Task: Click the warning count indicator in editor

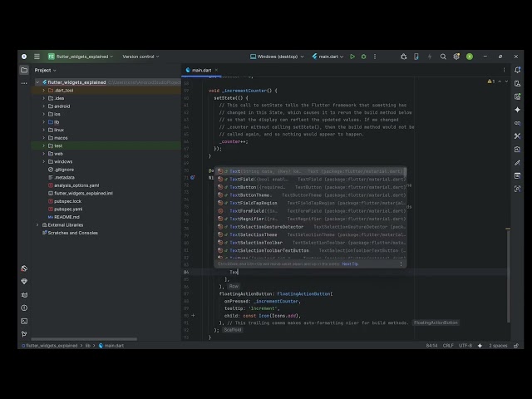Action: (491, 81)
